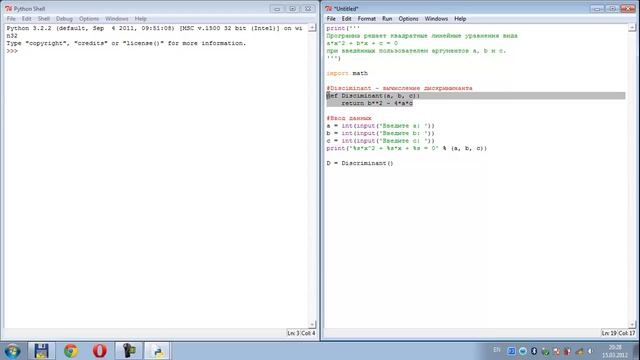The image size is (640, 360).
Task: Open the Help menu in Python Shell
Action: [140, 19]
